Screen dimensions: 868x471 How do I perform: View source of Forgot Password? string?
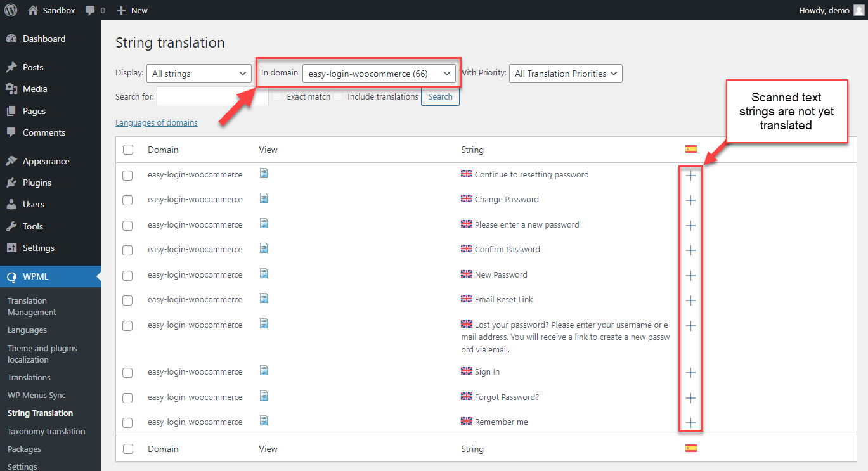coord(264,396)
